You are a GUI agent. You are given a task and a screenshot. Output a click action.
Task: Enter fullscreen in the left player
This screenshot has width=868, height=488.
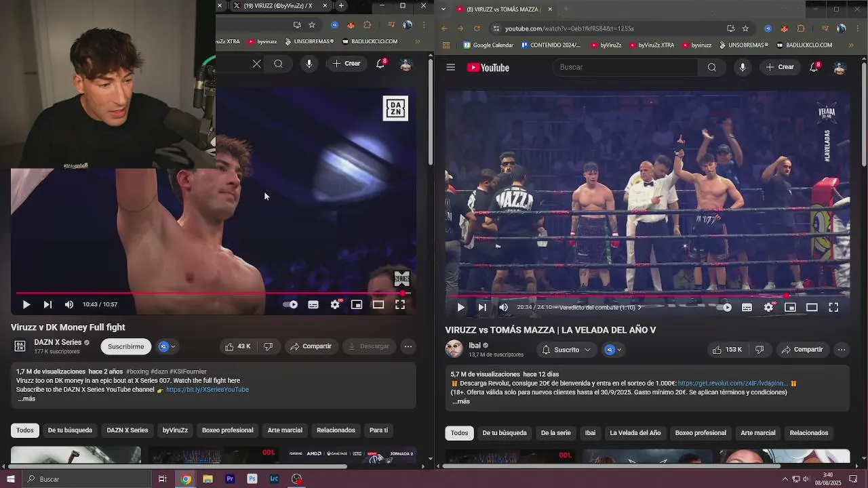coord(400,305)
